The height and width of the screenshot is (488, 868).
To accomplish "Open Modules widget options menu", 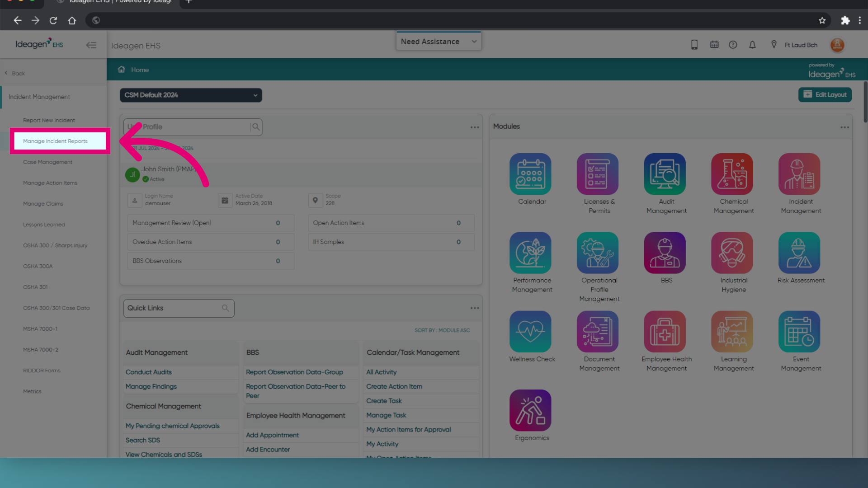I will pyautogui.click(x=844, y=127).
